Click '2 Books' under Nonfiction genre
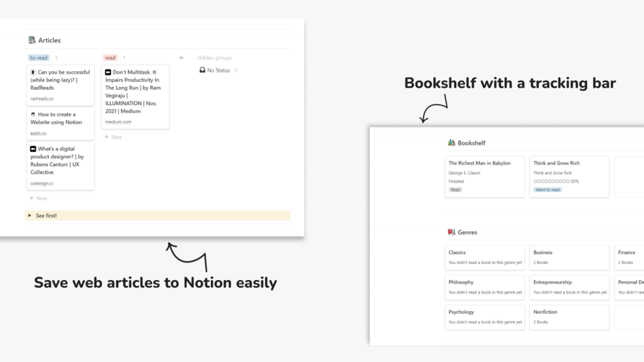644x362 pixels. [540, 322]
